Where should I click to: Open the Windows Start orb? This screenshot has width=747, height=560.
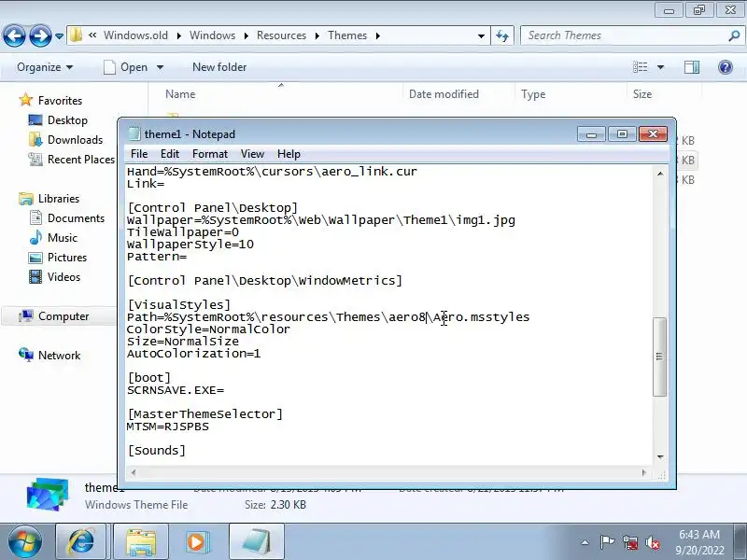[x=24, y=541]
